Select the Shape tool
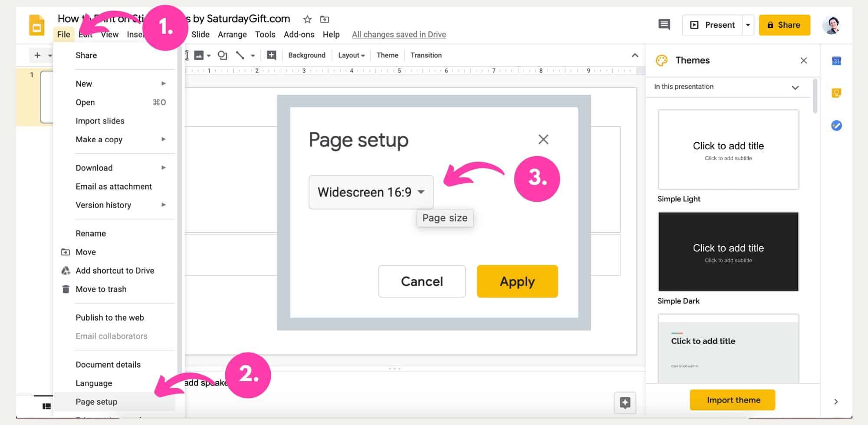868x425 pixels. click(223, 55)
